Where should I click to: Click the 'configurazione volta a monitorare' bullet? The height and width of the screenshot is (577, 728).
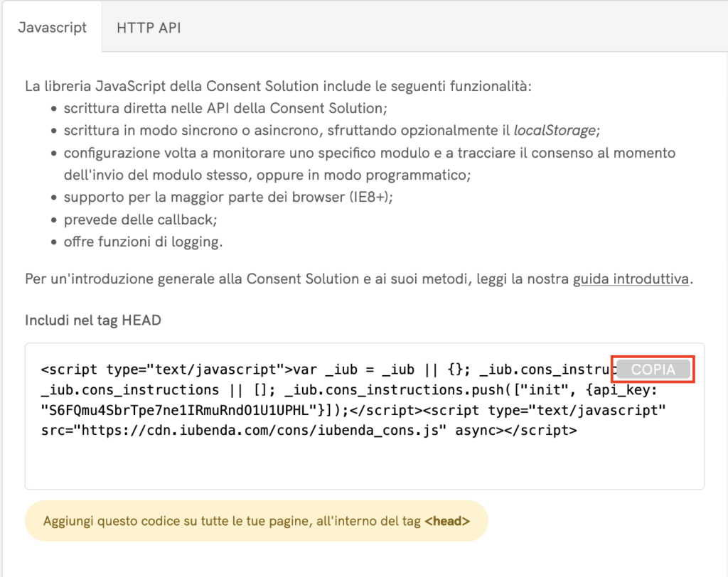click(x=369, y=153)
